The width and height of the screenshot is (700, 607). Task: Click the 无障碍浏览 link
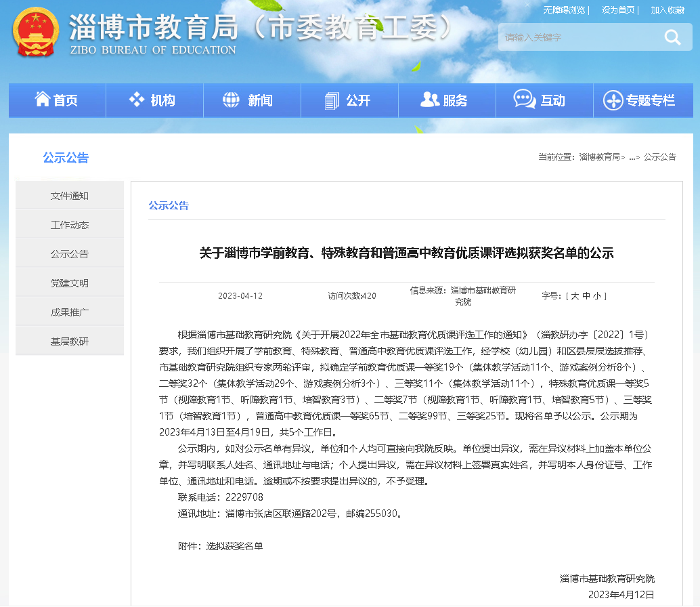[564, 10]
